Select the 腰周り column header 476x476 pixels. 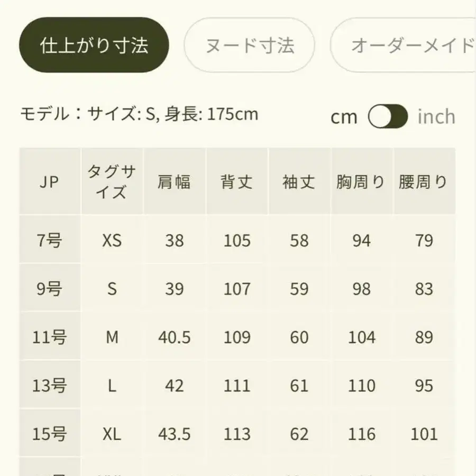click(x=424, y=181)
